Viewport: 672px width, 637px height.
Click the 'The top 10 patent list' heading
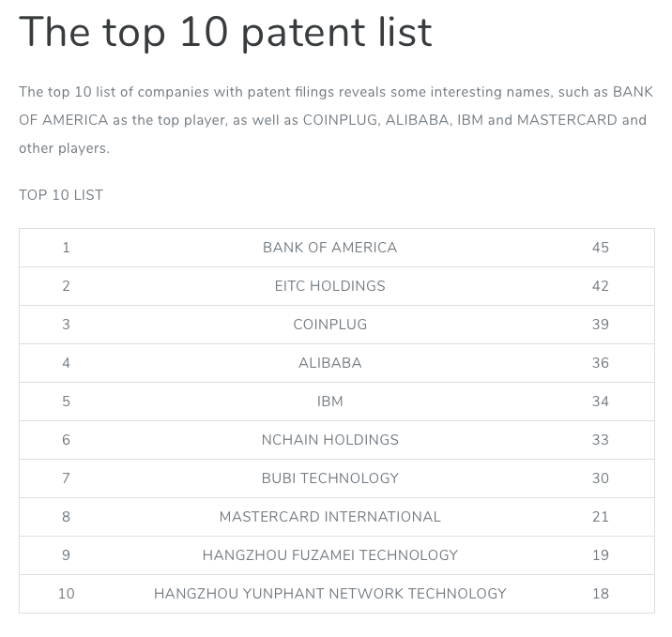(225, 33)
